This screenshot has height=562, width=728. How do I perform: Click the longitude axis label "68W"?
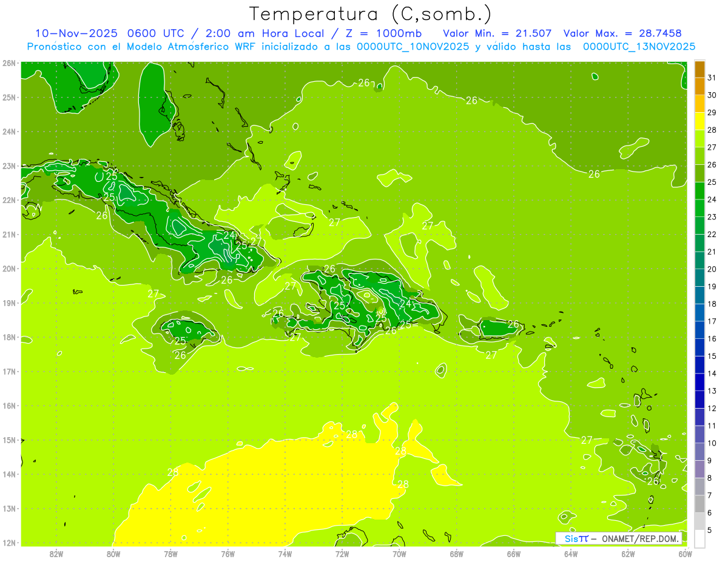click(x=457, y=554)
